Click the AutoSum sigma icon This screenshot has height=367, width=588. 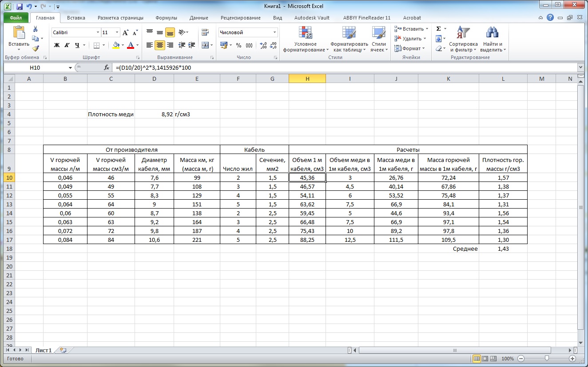(x=439, y=29)
